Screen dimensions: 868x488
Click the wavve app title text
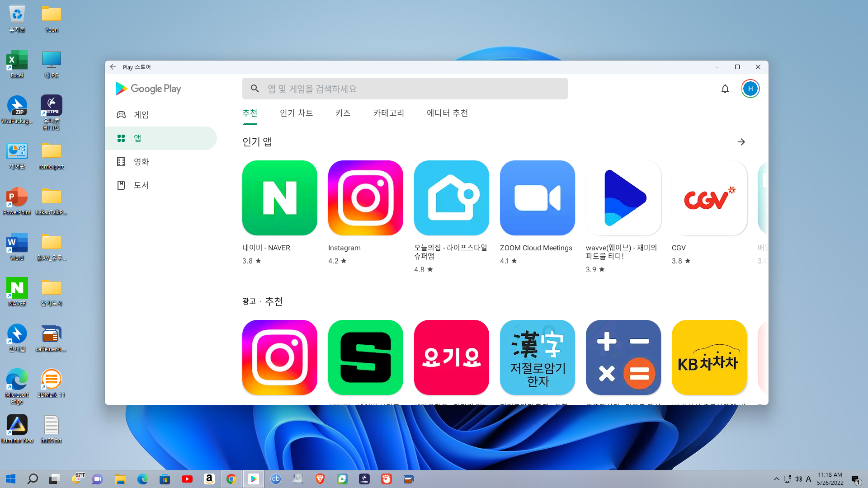pos(621,252)
